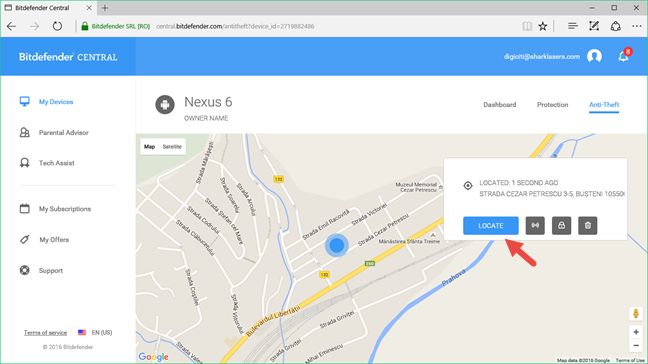Open the user account avatar
Image resolution: width=648 pixels, height=364 pixels.
pos(594,56)
